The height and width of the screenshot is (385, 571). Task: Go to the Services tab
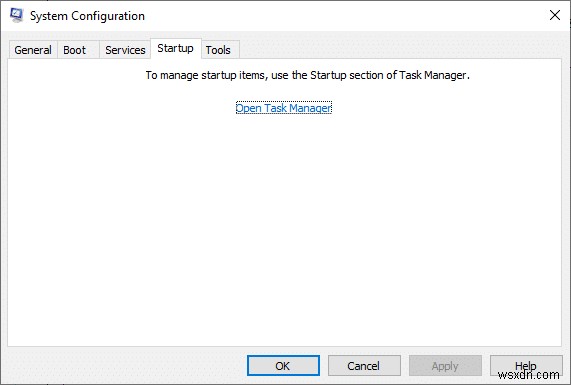point(125,50)
